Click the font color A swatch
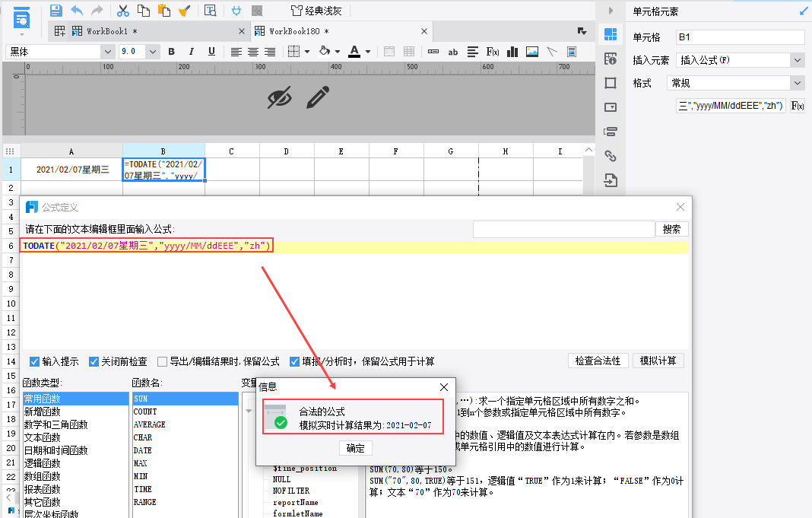 pos(354,51)
